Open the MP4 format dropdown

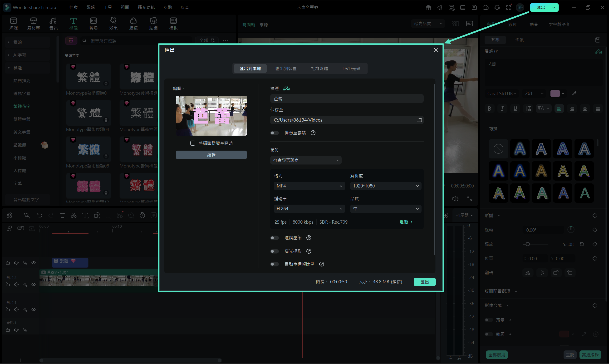click(309, 186)
